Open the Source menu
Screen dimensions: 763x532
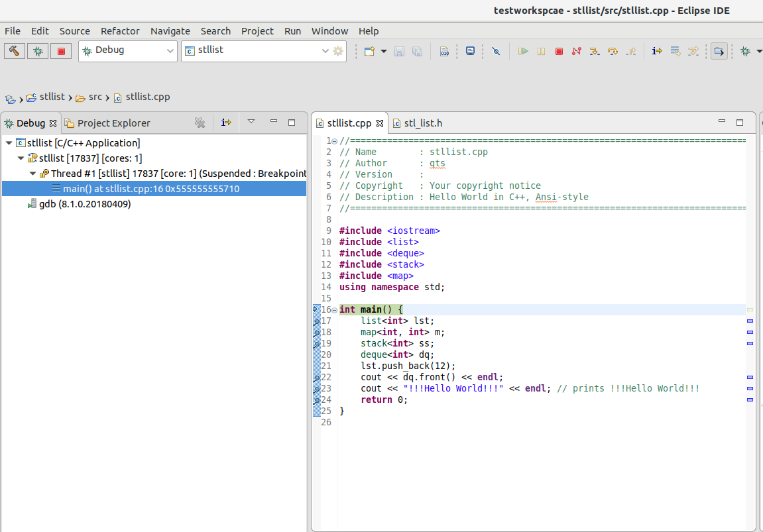[74, 31]
